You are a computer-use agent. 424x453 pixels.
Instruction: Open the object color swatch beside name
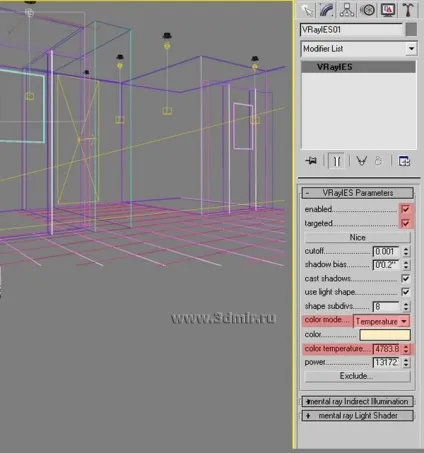pyautogui.click(x=411, y=30)
